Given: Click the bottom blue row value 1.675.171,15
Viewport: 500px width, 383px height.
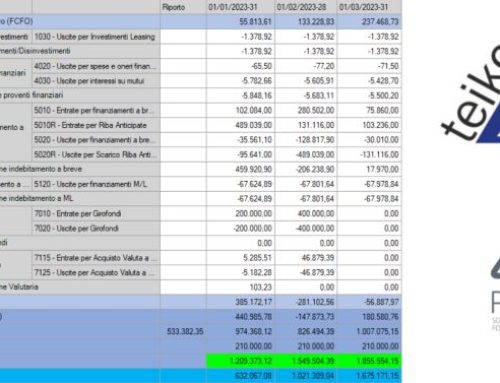Looking at the screenshot, I should 378,376.
